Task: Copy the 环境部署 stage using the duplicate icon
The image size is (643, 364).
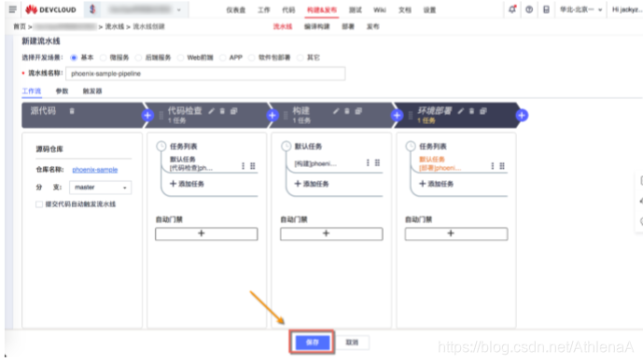Action: pos(483,111)
